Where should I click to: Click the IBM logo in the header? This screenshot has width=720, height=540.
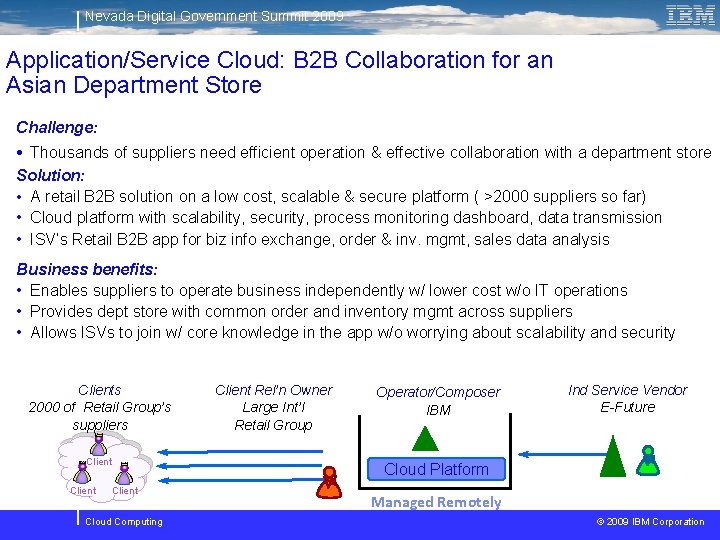pyautogui.click(x=690, y=15)
